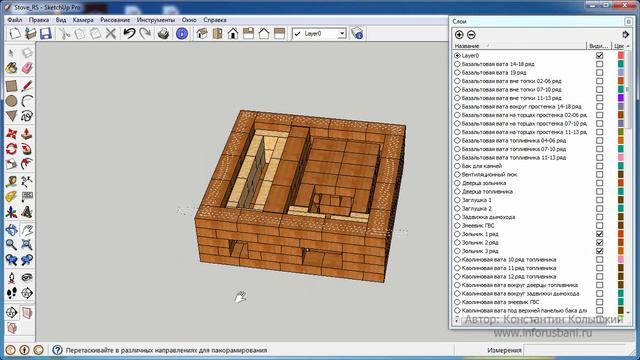The width and height of the screenshot is (640, 360).
Task: Select the Zoom magnifier tool
Action: (x=11, y=245)
